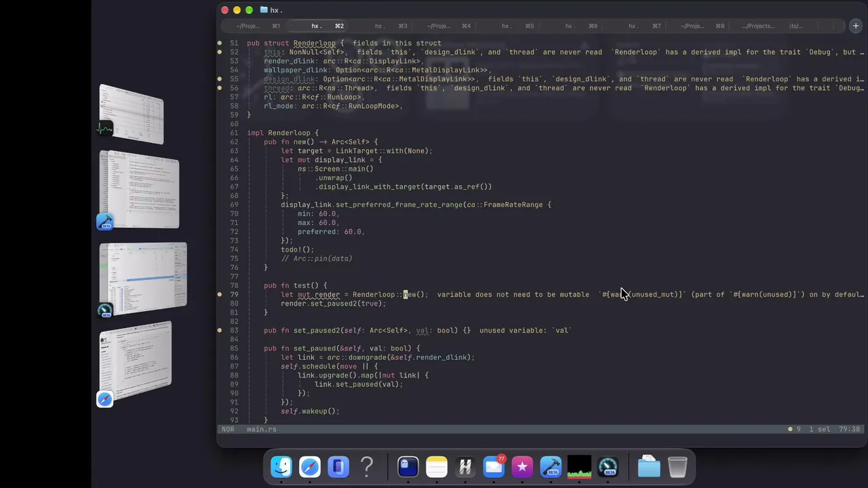Viewport: 868px width, 488px height.
Task: Click 'pub fn new()' on line 61
Action: point(289,142)
